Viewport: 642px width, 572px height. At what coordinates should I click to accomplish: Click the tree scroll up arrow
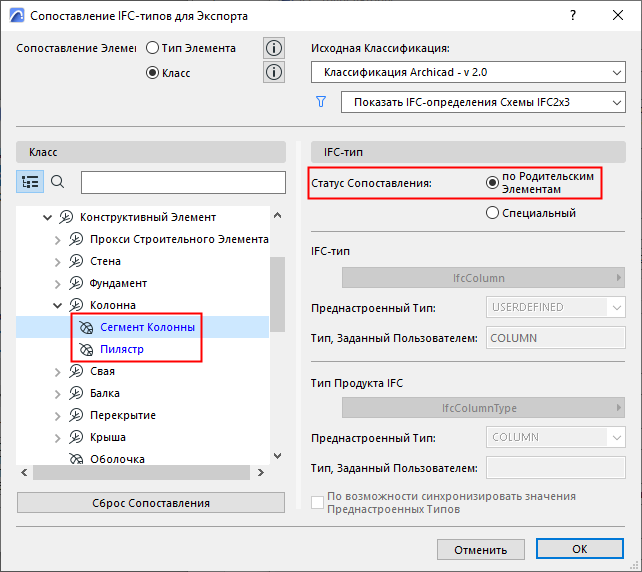pos(278,215)
